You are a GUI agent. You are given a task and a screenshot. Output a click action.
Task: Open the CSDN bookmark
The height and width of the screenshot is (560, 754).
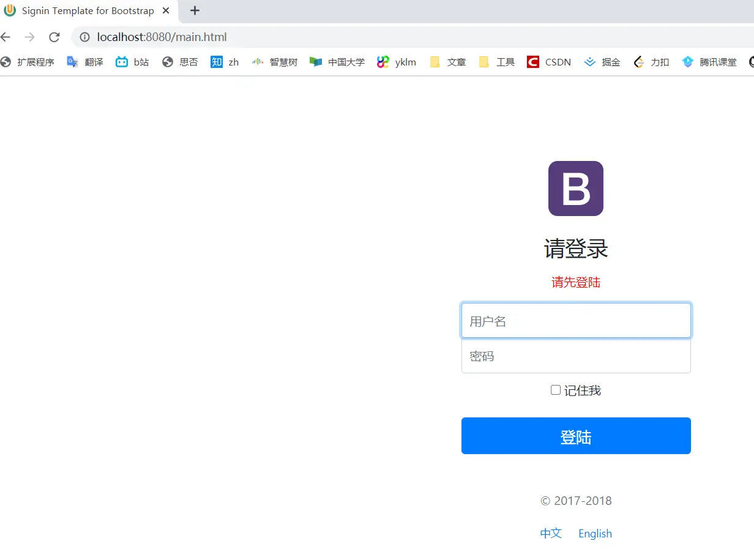point(549,62)
